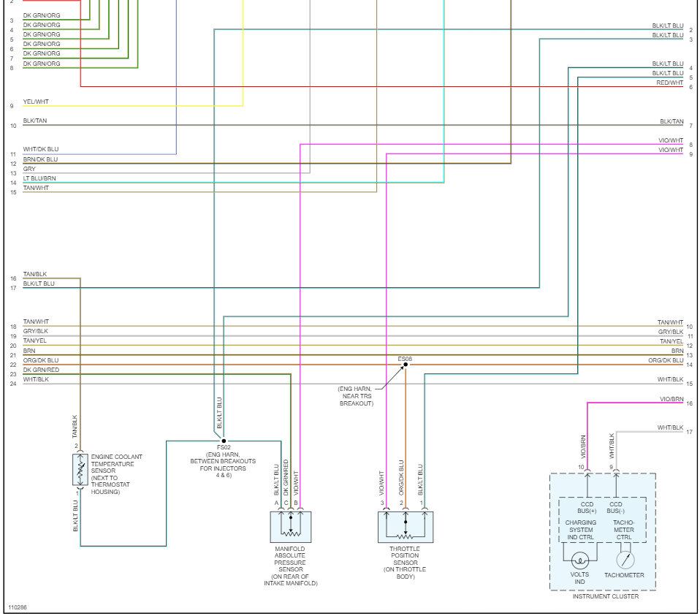Viewport: 700px width, 616px height.
Task: Click the 'ES08' splice label
Action: click(x=405, y=359)
